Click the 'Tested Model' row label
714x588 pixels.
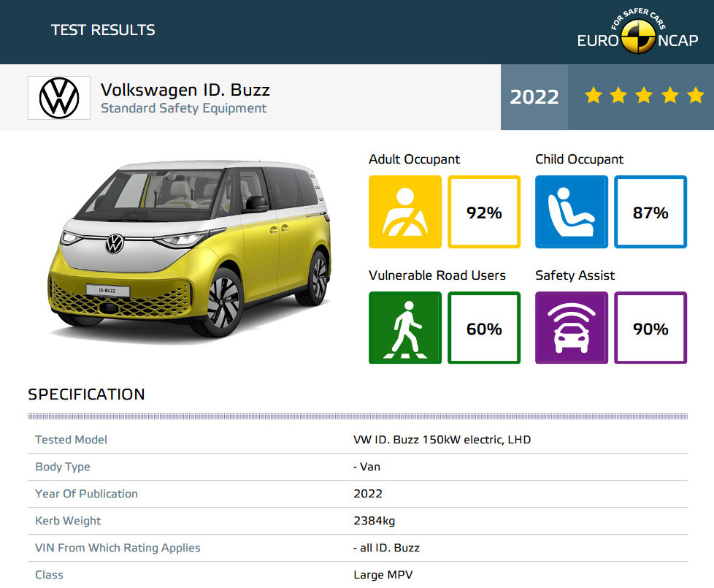71,440
